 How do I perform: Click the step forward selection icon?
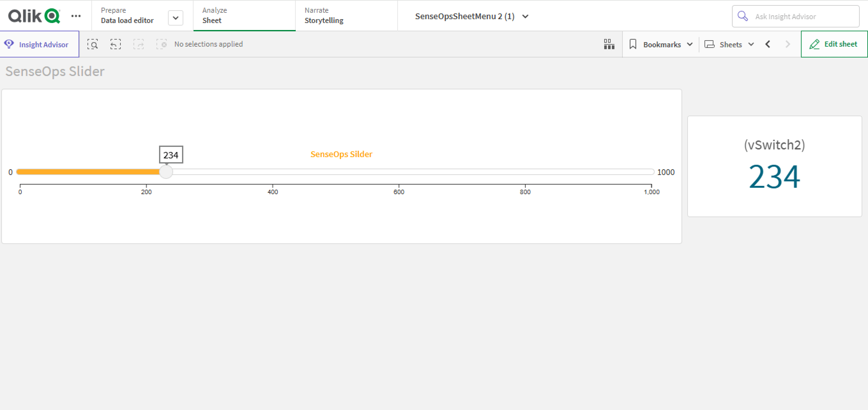click(x=138, y=44)
